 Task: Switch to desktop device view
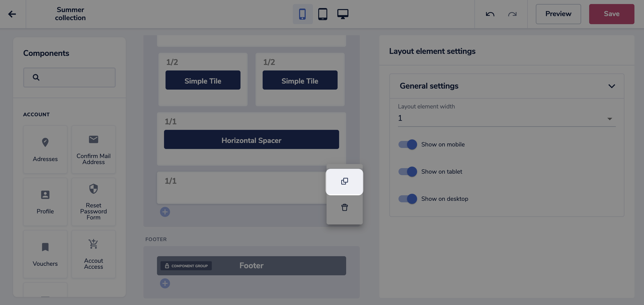tap(343, 14)
